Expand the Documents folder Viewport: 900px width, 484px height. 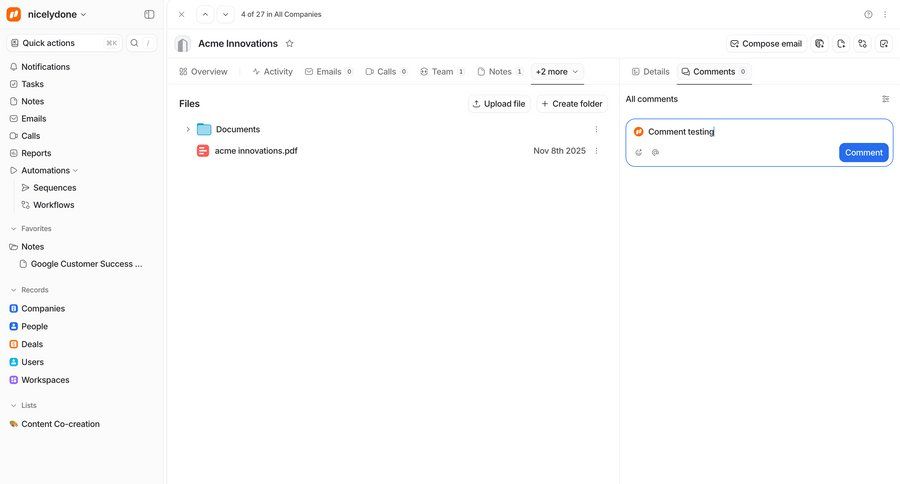pos(188,130)
